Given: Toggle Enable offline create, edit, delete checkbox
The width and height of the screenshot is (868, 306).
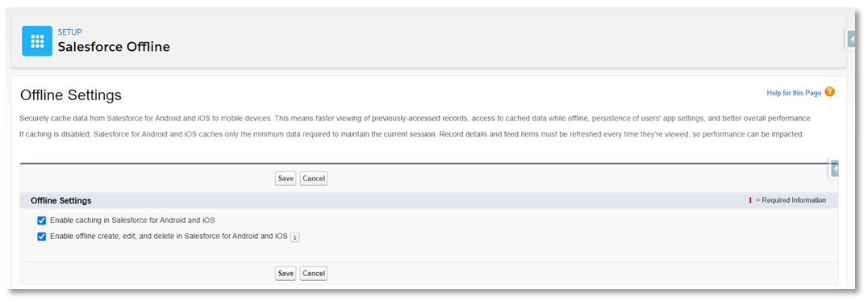Looking at the screenshot, I should 41,237.
